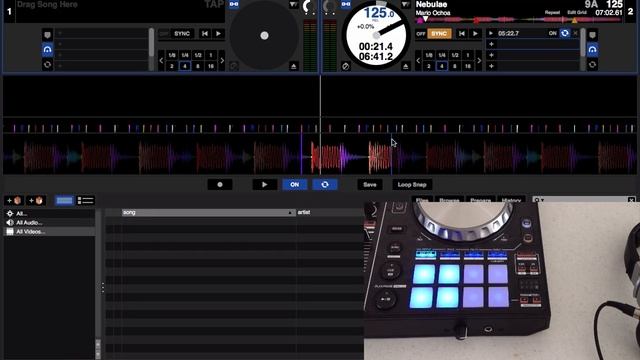Viewport: 640px width, 360px height.
Task: Set 4 beat autoloop on deck 1
Action: click(x=185, y=66)
